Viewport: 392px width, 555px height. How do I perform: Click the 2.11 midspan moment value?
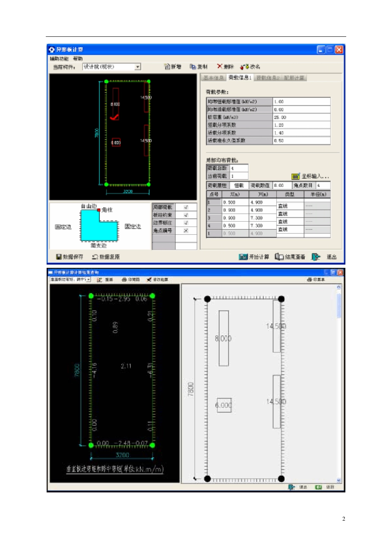pyautogui.click(x=126, y=366)
